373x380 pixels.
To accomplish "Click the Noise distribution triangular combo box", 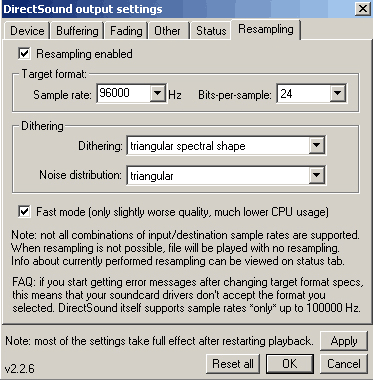I will pyautogui.click(x=226, y=175).
